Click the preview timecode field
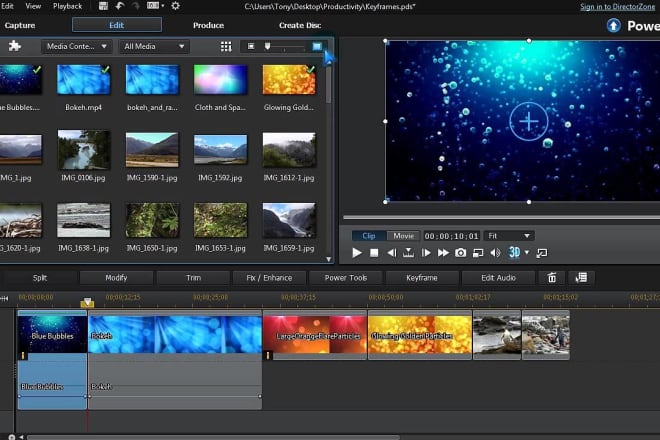The height and width of the screenshot is (440, 660). 452,236
